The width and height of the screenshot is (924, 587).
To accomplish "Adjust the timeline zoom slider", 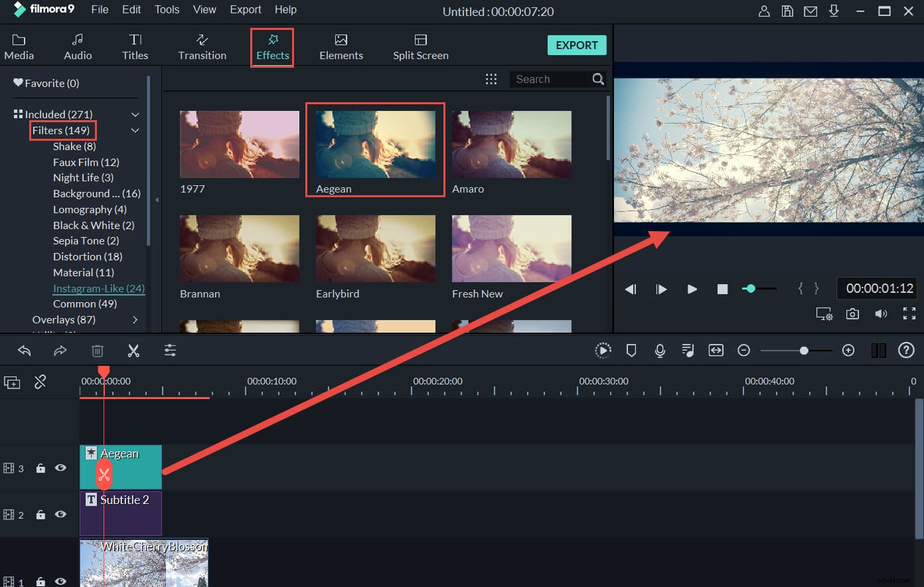I will tap(797, 351).
